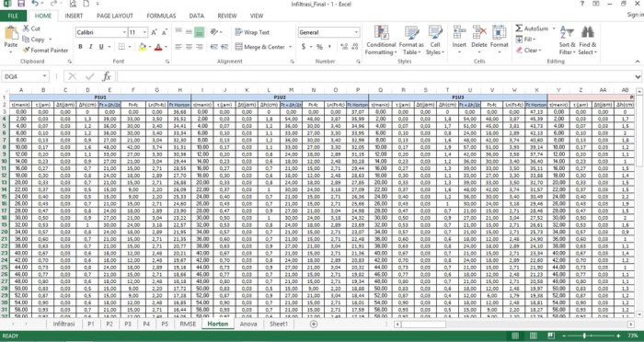This screenshot has height=342, width=644.
Task: Switch to the PAGE LAYOUT tab
Action: pyautogui.click(x=115, y=16)
